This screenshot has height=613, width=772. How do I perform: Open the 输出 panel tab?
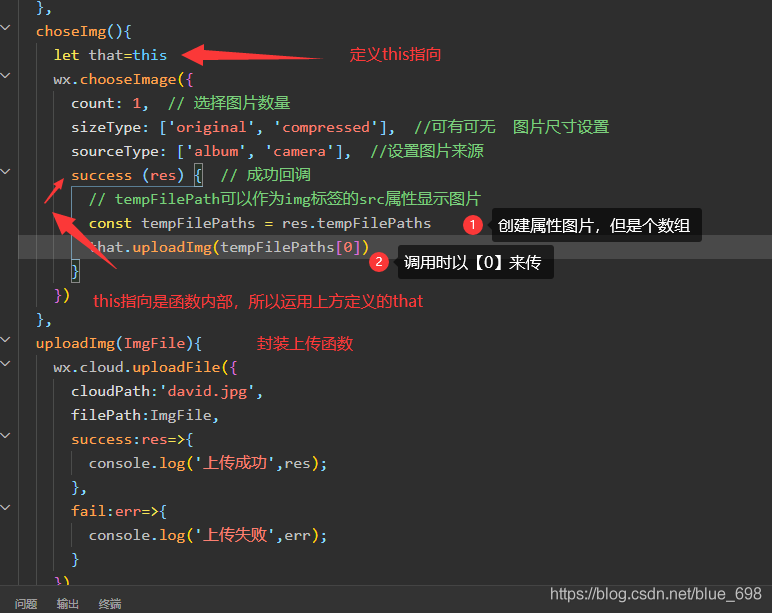(x=67, y=604)
